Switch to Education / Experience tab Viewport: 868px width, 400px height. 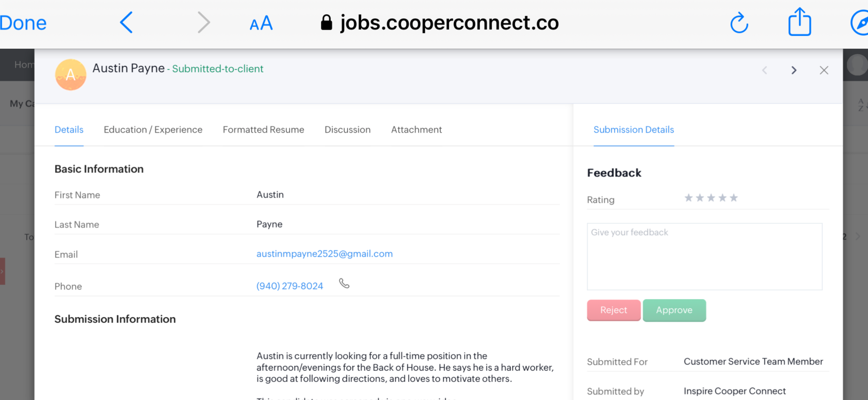(x=153, y=130)
